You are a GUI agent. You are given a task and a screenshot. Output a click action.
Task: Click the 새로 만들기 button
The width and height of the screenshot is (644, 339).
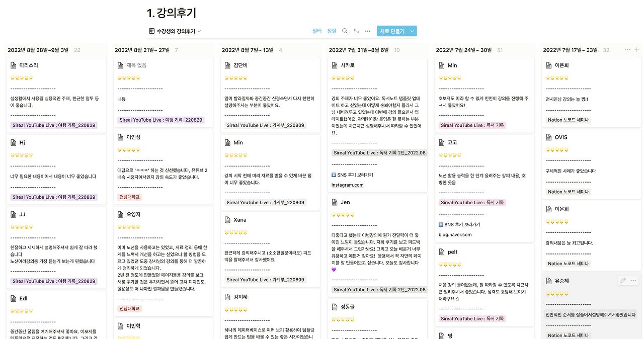pyautogui.click(x=392, y=31)
